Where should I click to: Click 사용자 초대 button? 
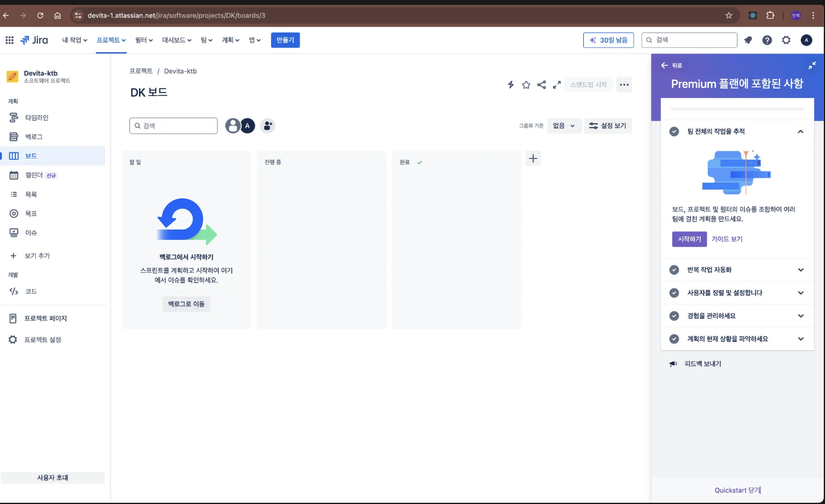tap(53, 478)
